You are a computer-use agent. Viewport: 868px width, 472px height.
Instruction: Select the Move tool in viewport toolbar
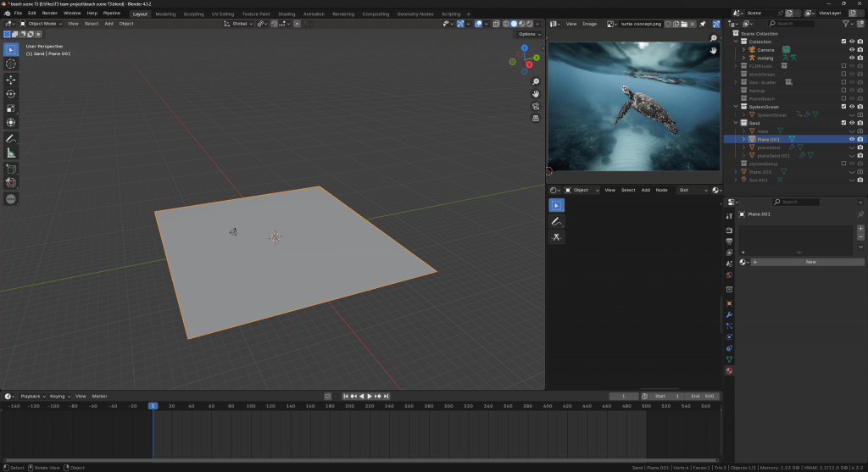click(x=11, y=79)
